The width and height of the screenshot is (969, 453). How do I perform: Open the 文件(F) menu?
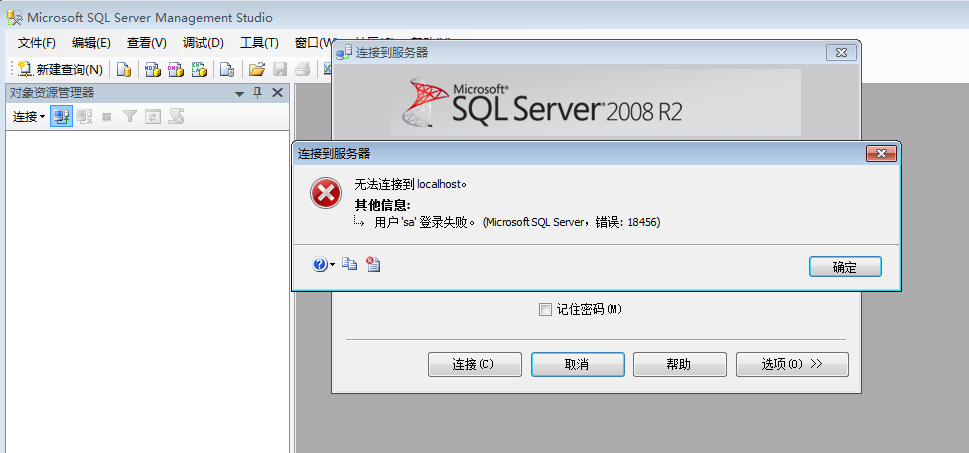(x=36, y=43)
